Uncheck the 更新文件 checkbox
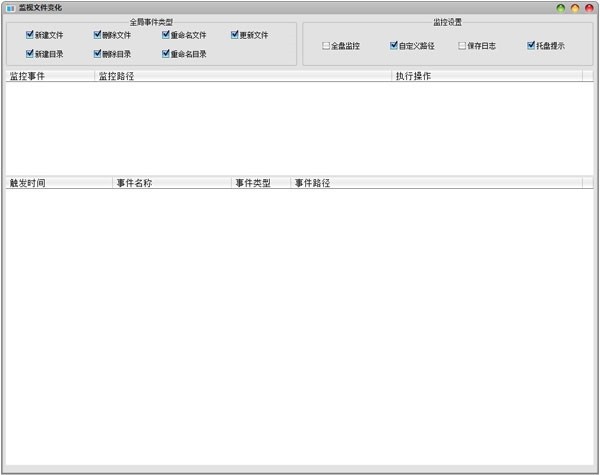The width and height of the screenshot is (600, 475). pyautogui.click(x=235, y=35)
